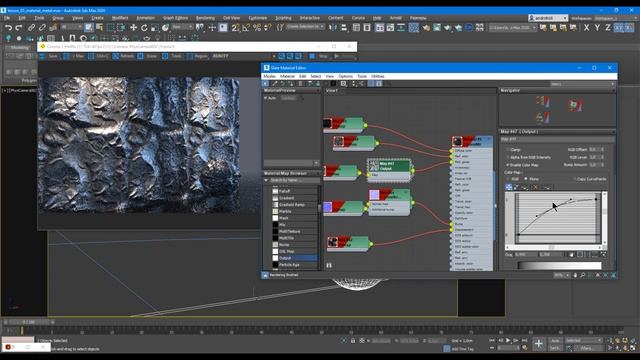The width and height of the screenshot is (640, 360).
Task: Toggle Enable Color Map checkbox
Action: pos(509,165)
